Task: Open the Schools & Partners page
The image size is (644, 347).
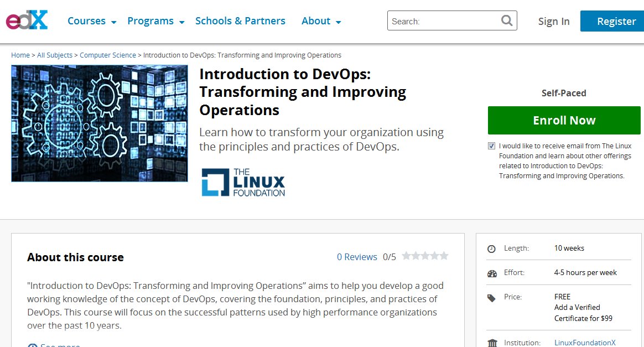Action: 240,21
